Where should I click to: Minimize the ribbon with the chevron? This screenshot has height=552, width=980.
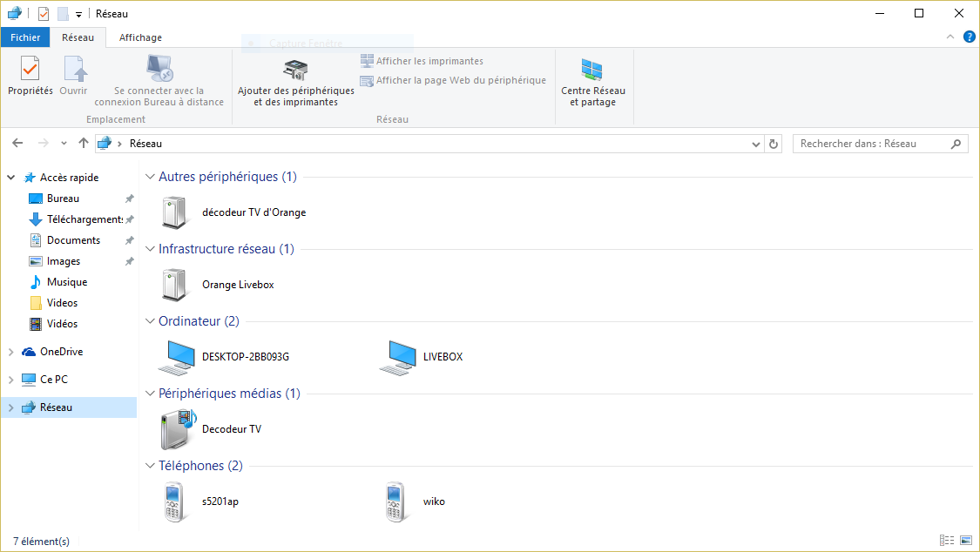950,37
